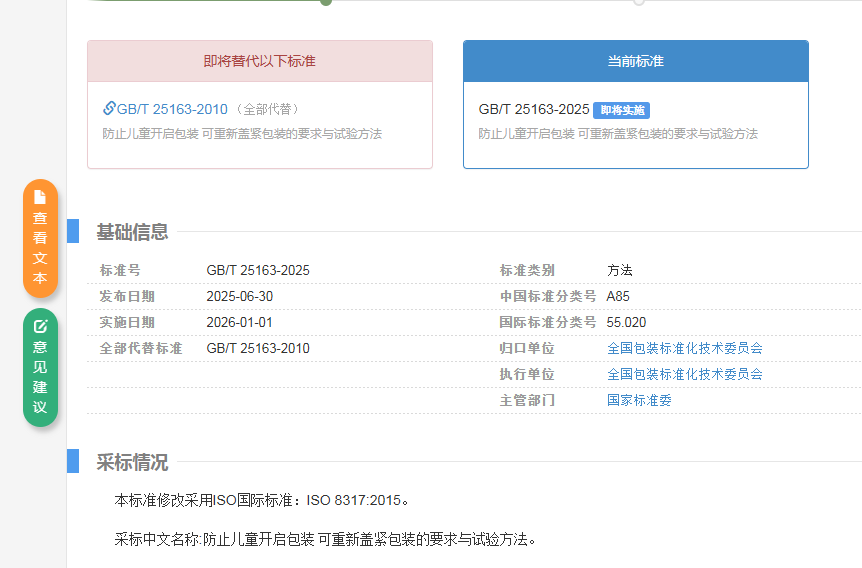Open the 归口单位 committee link
This screenshot has height=568, width=862.
(684, 348)
